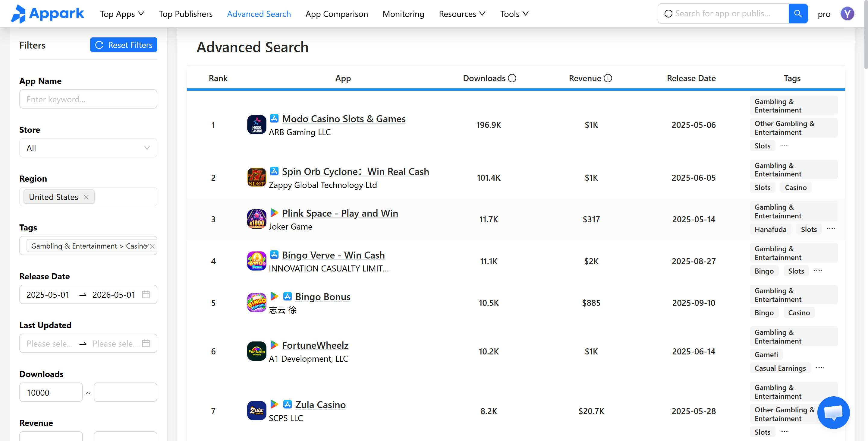The height and width of the screenshot is (441, 868).
Task: Click Bingo Verve app icon
Action: 256,261
